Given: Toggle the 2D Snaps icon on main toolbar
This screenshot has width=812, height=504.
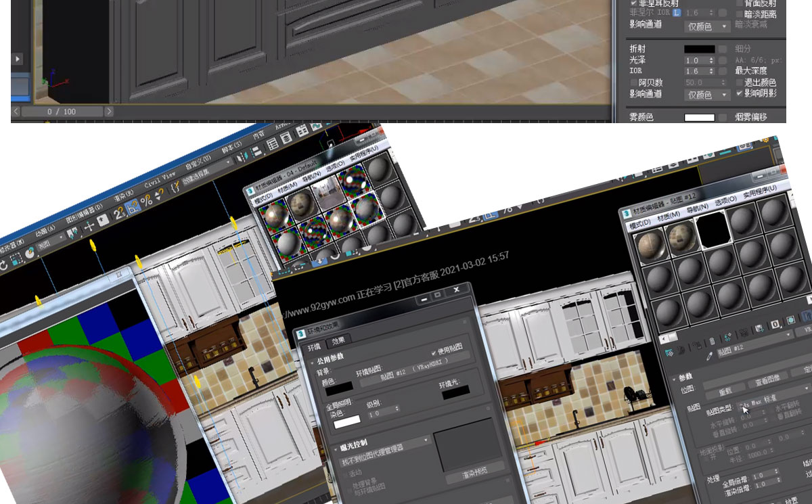Looking at the screenshot, I should [x=119, y=212].
